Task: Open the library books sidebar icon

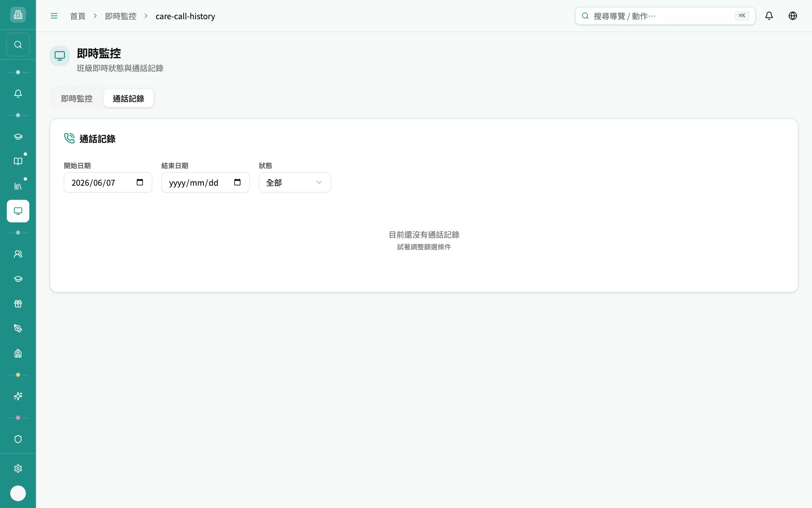Action: click(x=18, y=186)
